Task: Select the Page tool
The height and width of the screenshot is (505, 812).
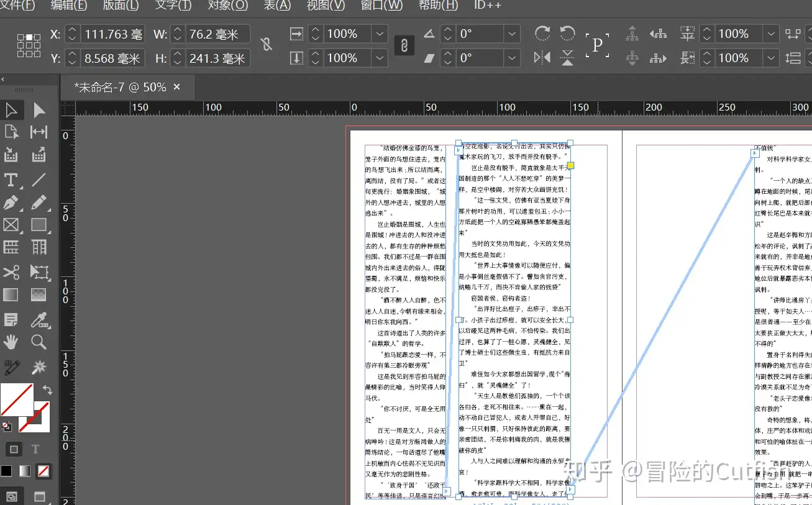Action: tap(11, 132)
